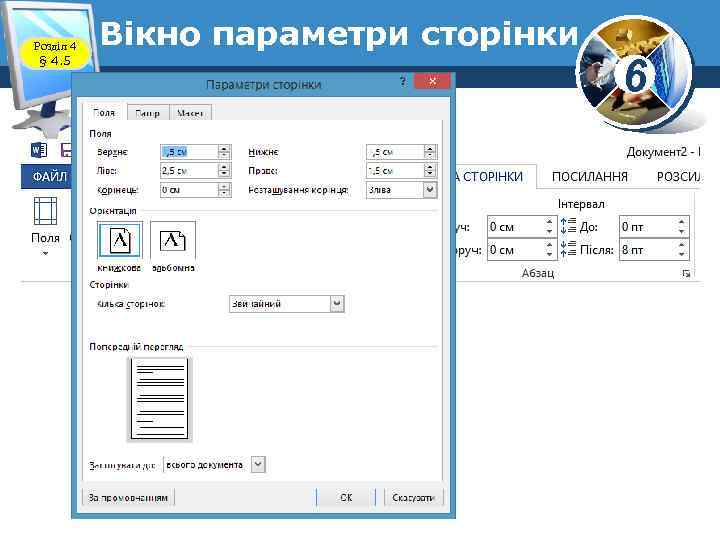Click the Save floppy disk icon
The height and width of the screenshot is (540, 720).
[x=66, y=150]
